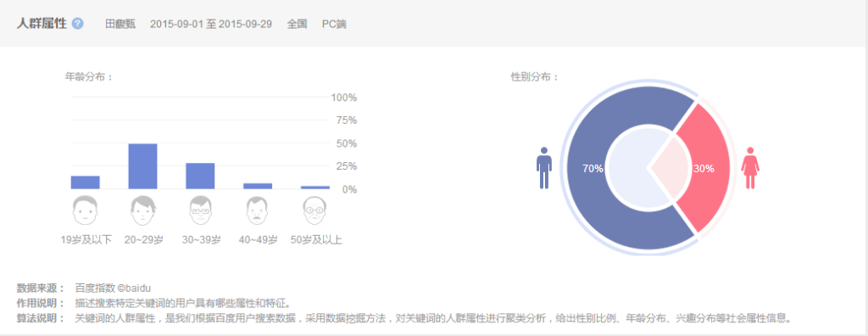
Task: Click the 年龄分布 section label
Action: [89, 77]
